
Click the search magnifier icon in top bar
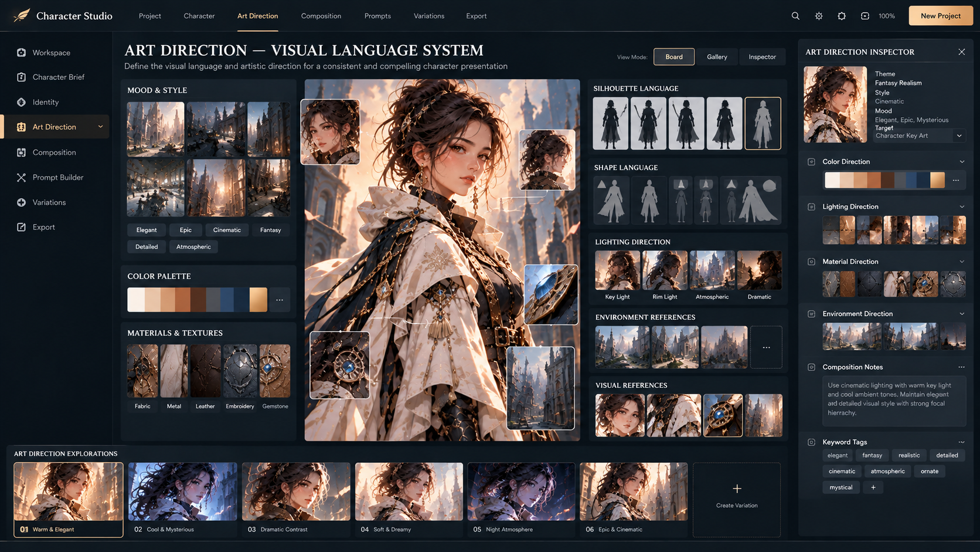tap(795, 16)
